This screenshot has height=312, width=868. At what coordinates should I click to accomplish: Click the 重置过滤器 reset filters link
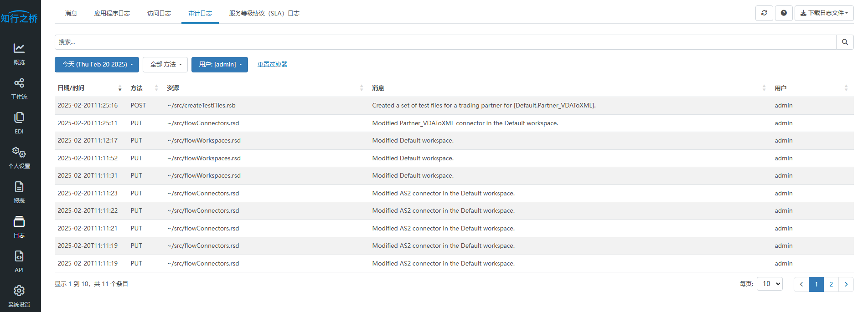272,65
